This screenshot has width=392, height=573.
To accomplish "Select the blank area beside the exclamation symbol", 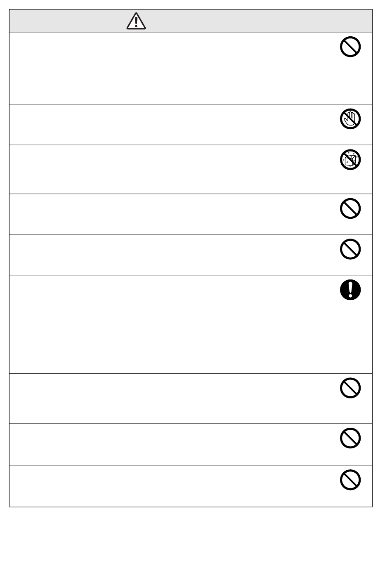I will click(173, 324).
